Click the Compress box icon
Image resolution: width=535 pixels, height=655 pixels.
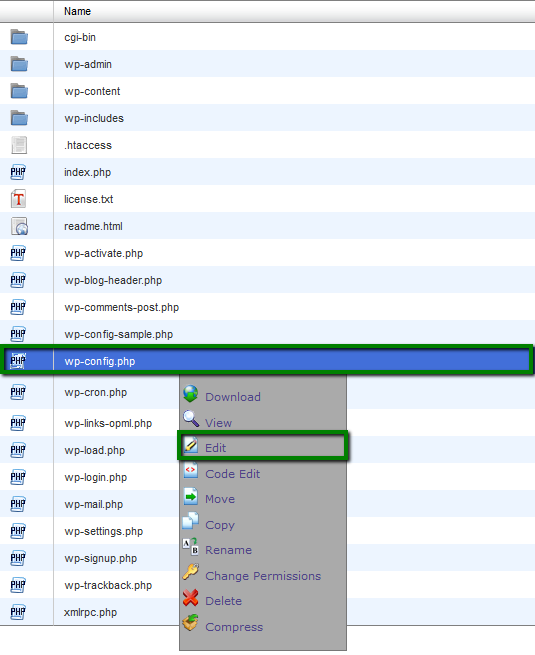point(190,623)
